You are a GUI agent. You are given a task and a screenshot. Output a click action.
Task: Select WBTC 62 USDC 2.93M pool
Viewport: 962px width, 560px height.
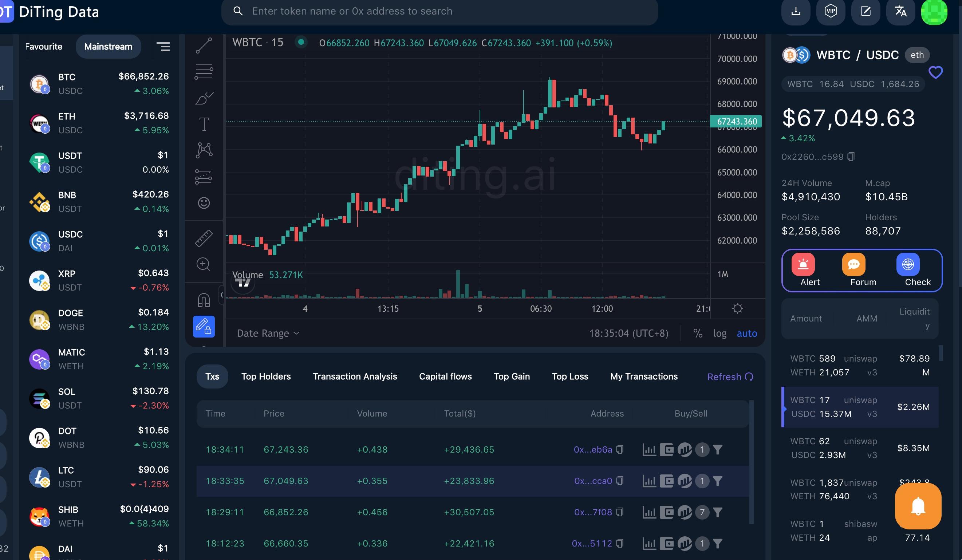[860, 448]
